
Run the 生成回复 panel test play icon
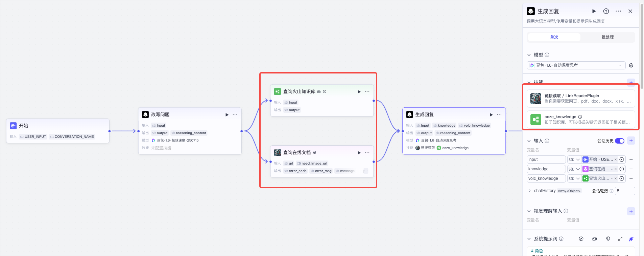tap(594, 11)
